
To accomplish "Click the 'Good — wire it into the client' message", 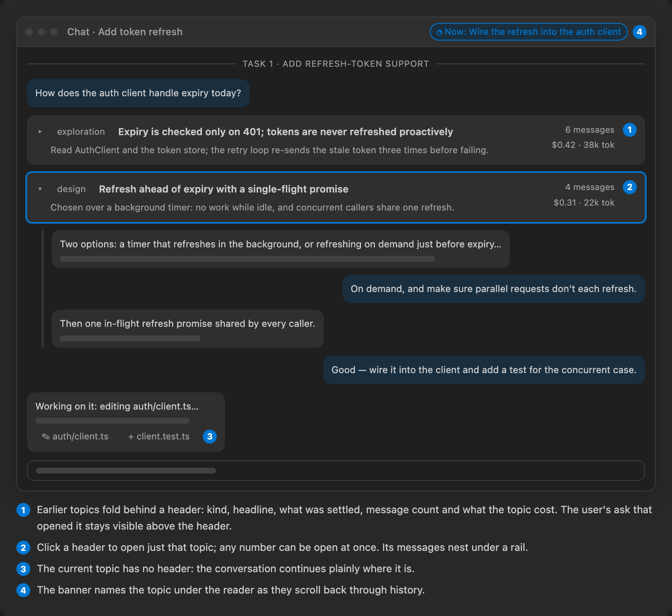I will (484, 370).
